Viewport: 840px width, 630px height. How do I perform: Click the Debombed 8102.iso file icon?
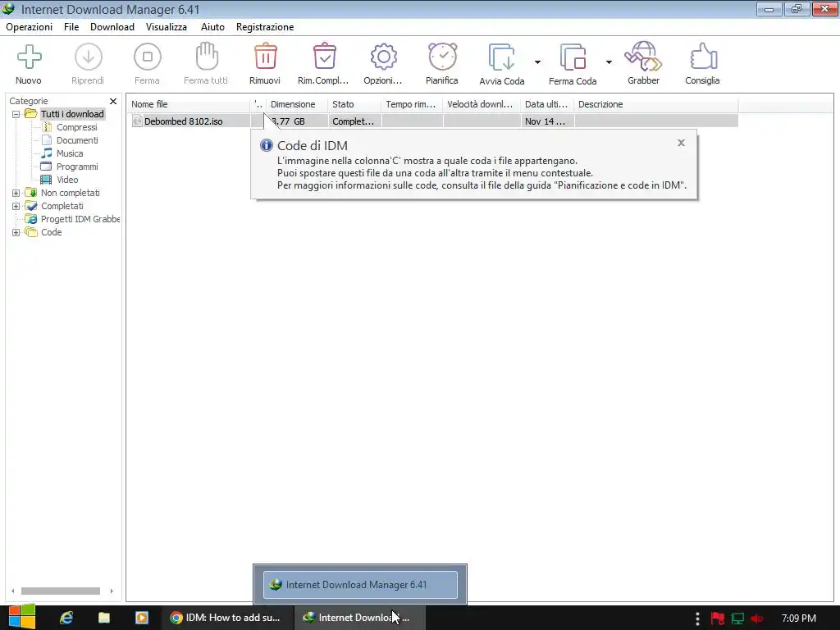click(137, 121)
